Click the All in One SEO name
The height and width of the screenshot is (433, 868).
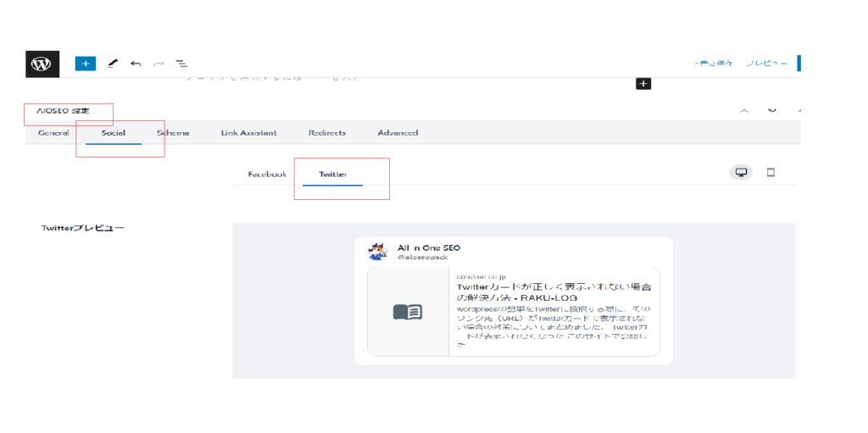428,247
